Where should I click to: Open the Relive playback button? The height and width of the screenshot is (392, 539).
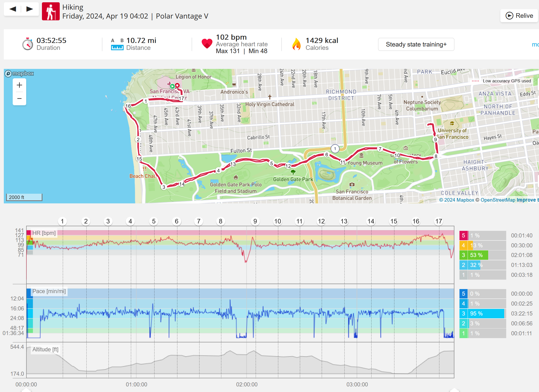click(519, 16)
